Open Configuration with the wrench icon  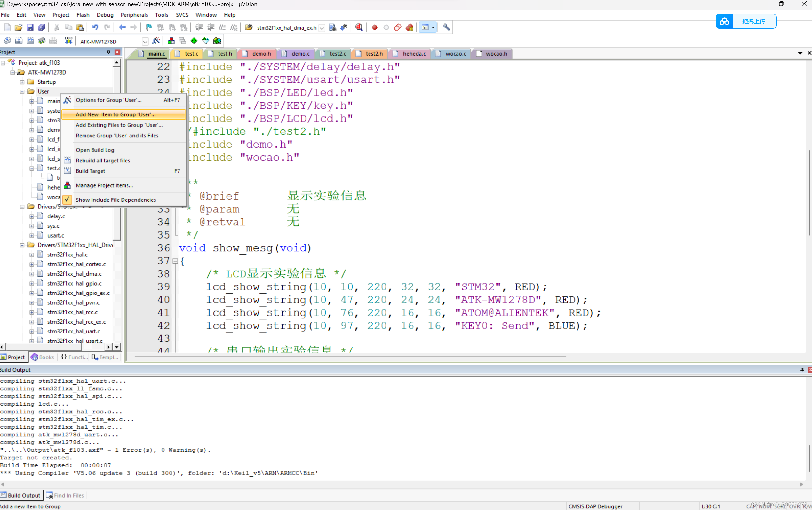pos(446,27)
